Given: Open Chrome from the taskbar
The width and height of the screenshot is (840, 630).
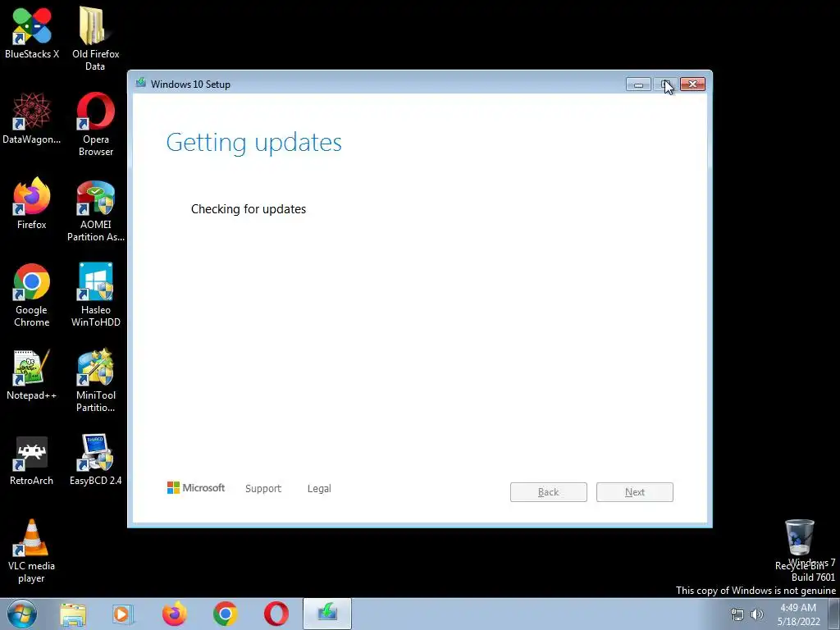Looking at the screenshot, I should coord(225,614).
